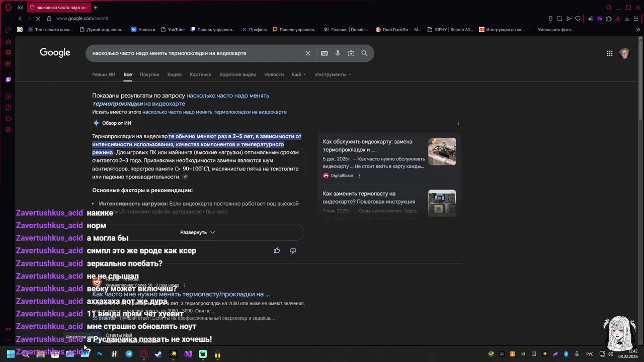644x362 pixels.
Task: Open the Картинки results tab
Action: pos(200,74)
